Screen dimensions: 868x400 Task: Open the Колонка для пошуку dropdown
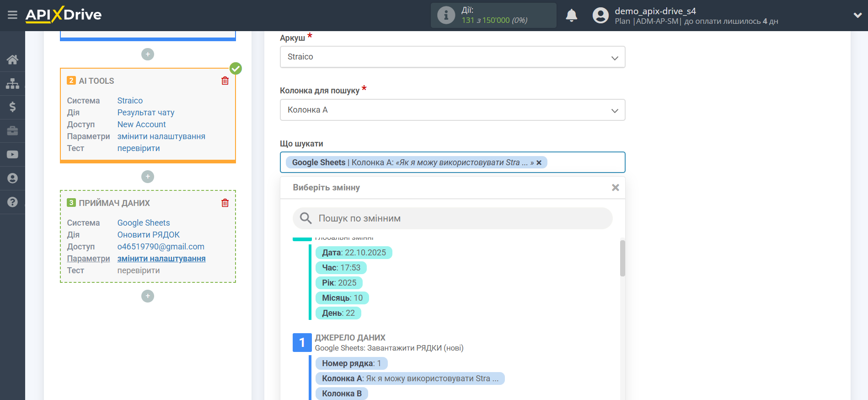[453, 110]
